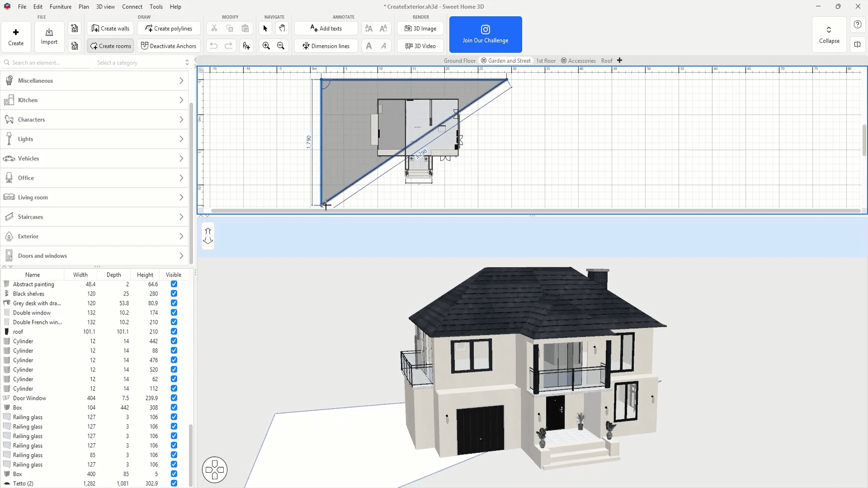Open the 3D view menu

click(105, 7)
